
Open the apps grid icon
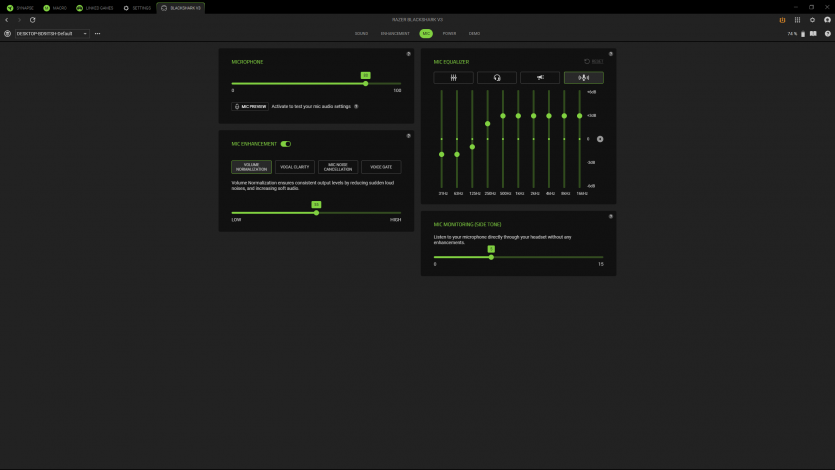(797, 20)
